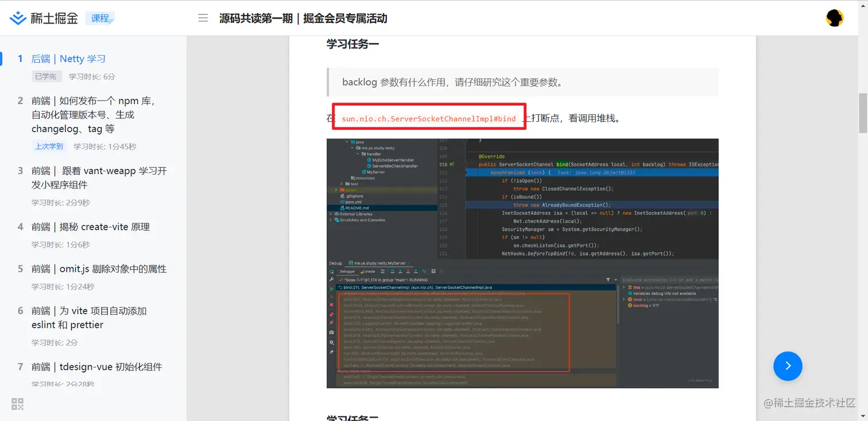Viewport: 868px width, 421px height.
Task: Click the 学习时长: 1分6秒 text
Action: pyautogui.click(x=60, y=245)
